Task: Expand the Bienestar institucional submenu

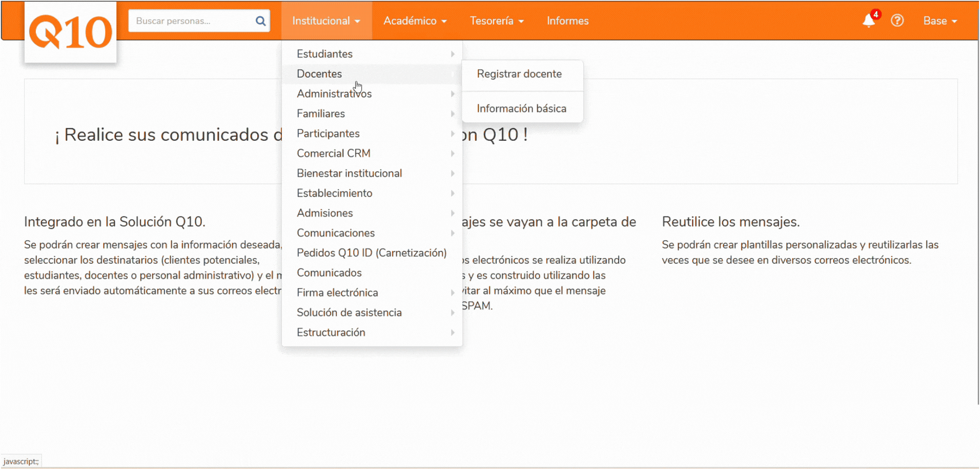Action: pos(372,174)
